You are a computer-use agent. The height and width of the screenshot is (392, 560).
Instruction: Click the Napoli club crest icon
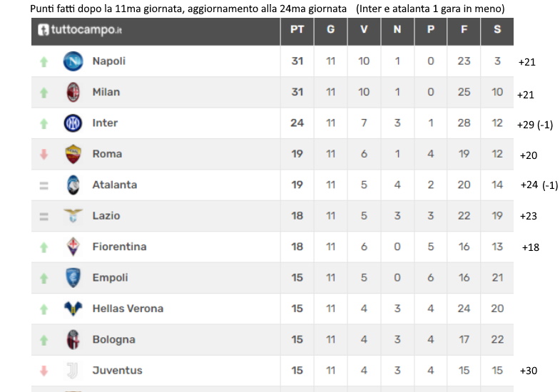73,61
